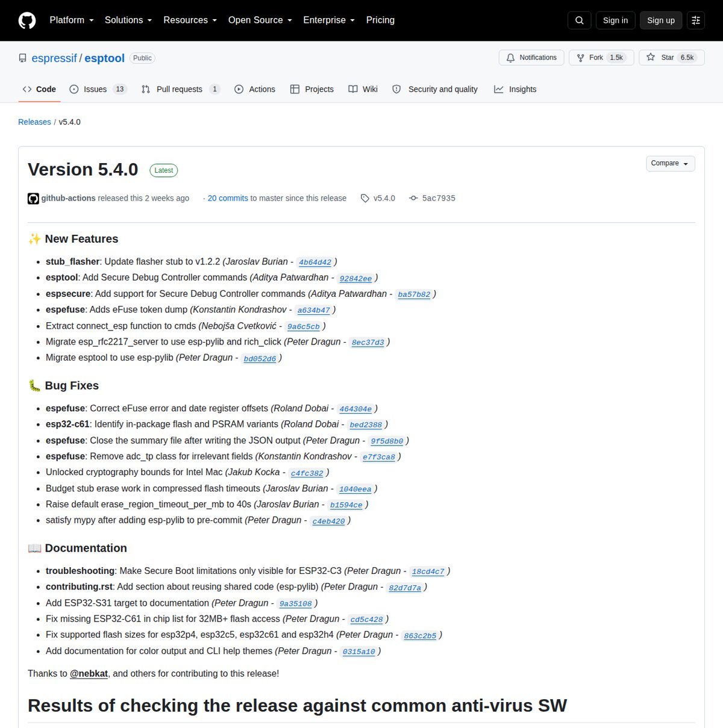Open commit 9f5d8b0 link
723x728 pixels.
pos(387,441)
